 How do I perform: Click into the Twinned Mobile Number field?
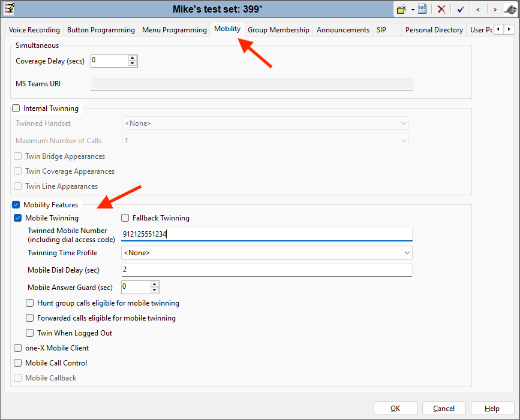tap(266, 234)
